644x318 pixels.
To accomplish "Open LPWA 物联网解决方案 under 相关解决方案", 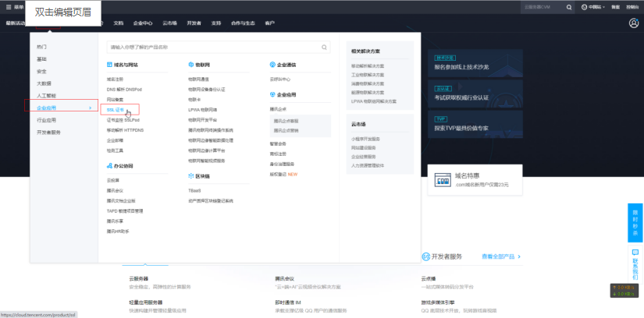I will pyautogui.click(x=374, y=101).
